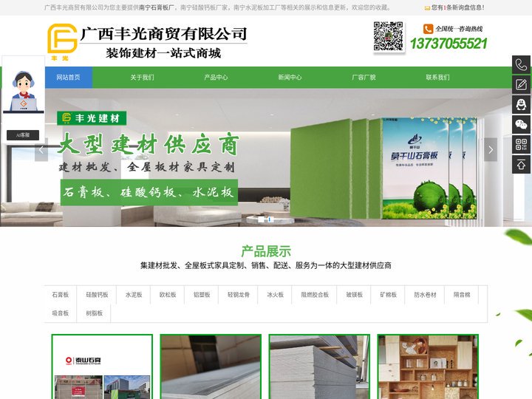
Task: Click the QQ penguin chat icon
Action: coord(521,104)
